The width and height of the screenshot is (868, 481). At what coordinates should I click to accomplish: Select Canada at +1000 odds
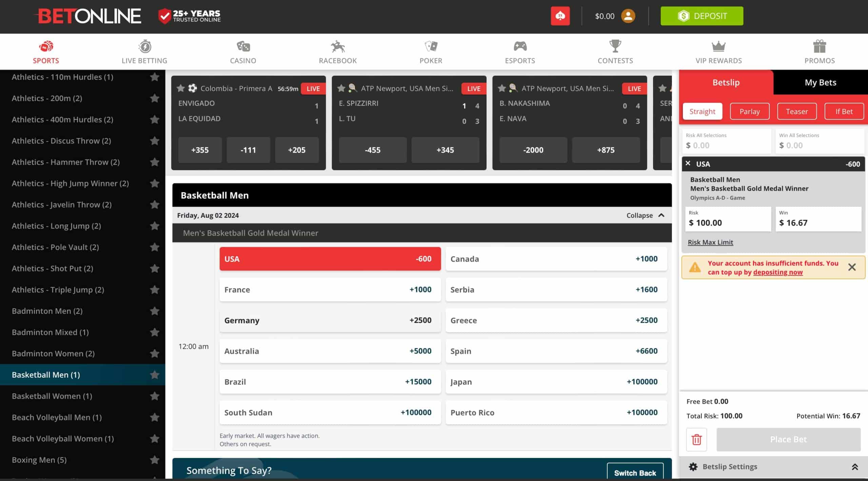(556, 259)
